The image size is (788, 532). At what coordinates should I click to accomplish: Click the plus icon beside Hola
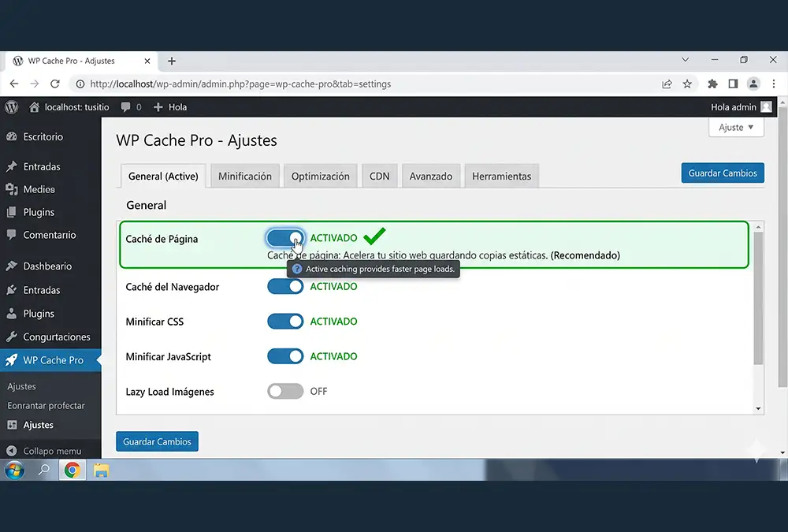[158, 107]
